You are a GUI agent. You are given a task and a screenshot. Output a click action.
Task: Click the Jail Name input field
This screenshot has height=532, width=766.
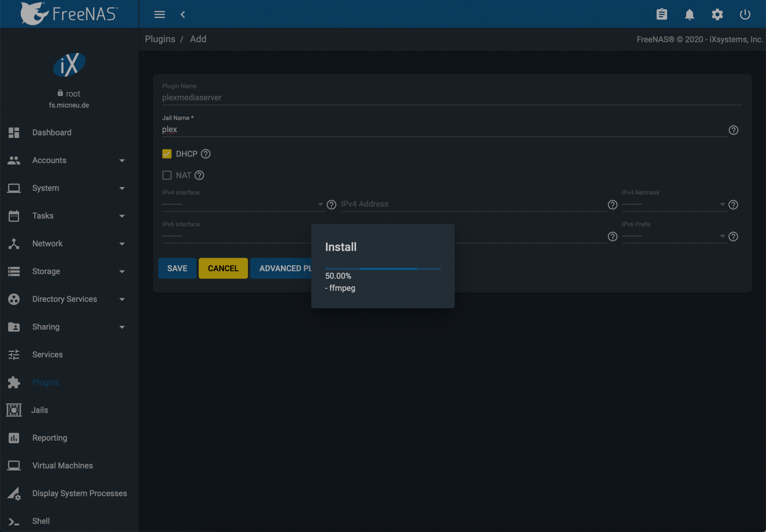pos(445,129)
